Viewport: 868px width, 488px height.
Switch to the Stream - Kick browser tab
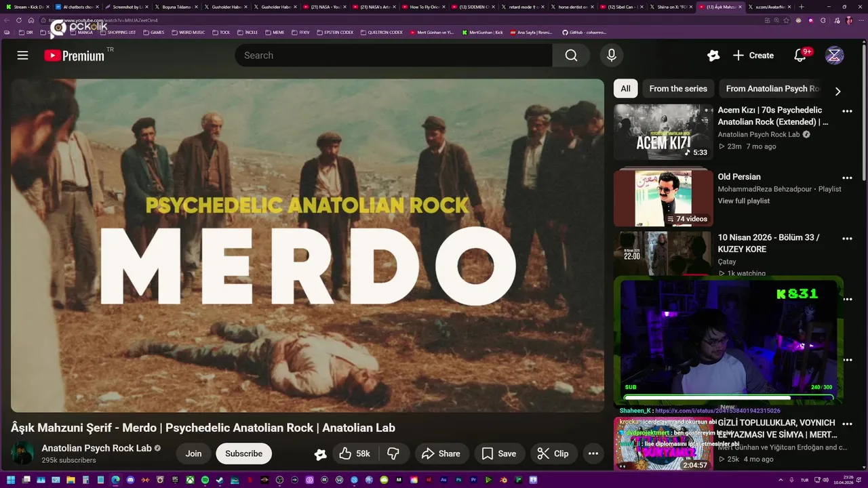coord(26,7)
